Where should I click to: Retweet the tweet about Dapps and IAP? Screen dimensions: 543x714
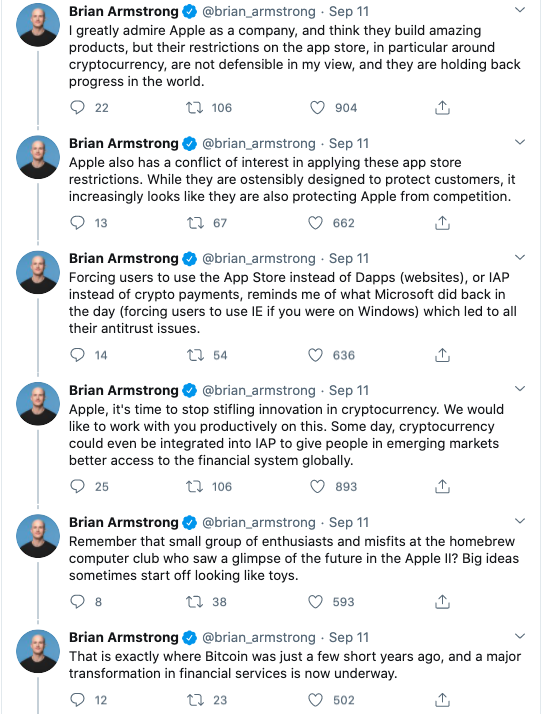tap(195, 355)
